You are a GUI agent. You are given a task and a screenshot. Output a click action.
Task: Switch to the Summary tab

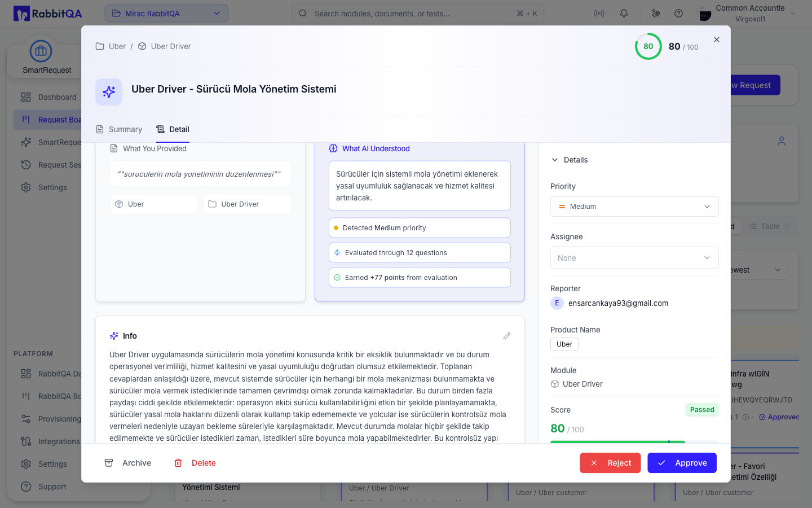coord(119,129)
